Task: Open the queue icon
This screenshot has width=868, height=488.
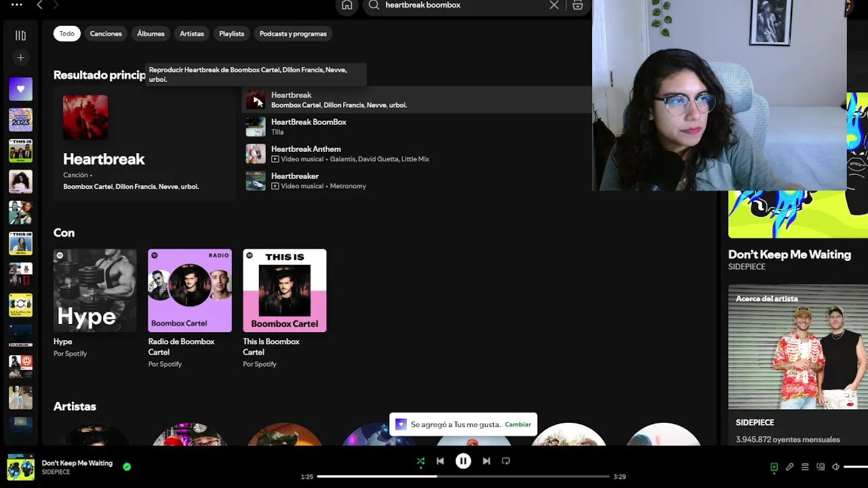Action: [x=805, y=467]
